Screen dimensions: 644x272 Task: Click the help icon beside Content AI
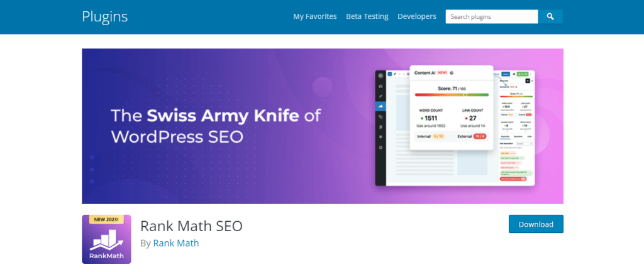click(452, 73)
